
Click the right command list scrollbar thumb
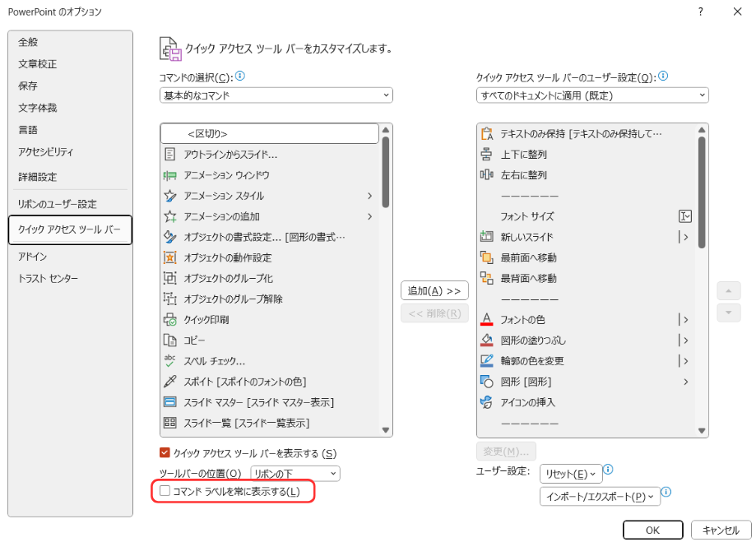(x=702, y=192)
